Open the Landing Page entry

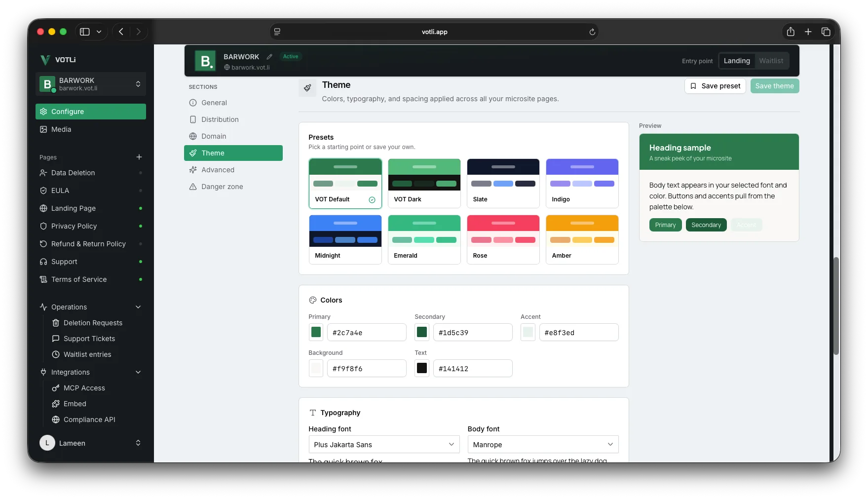[91, 208]
